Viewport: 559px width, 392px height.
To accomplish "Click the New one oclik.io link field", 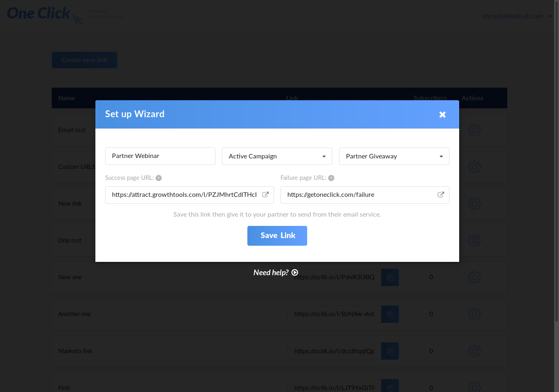I will (x=334, y=277).
